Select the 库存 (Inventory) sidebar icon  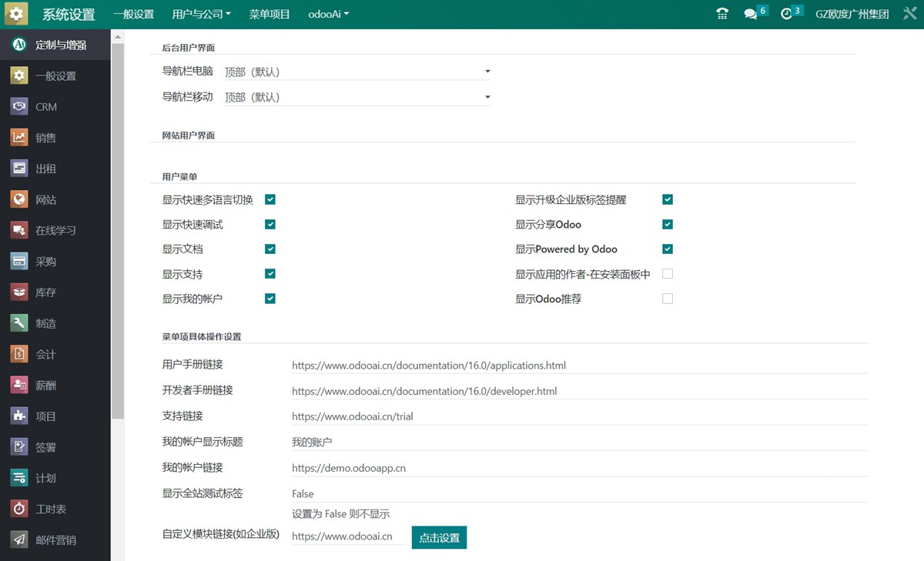(x=20, y=292)
